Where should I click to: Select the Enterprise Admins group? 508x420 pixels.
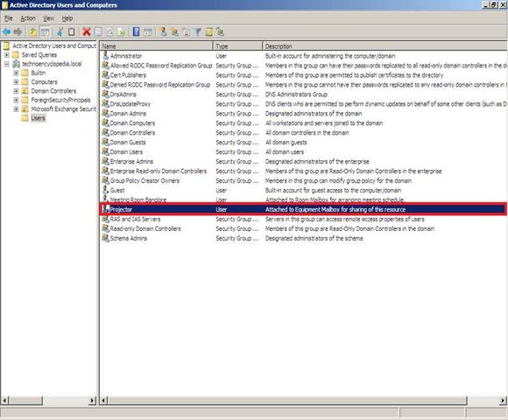coord(303,162)
